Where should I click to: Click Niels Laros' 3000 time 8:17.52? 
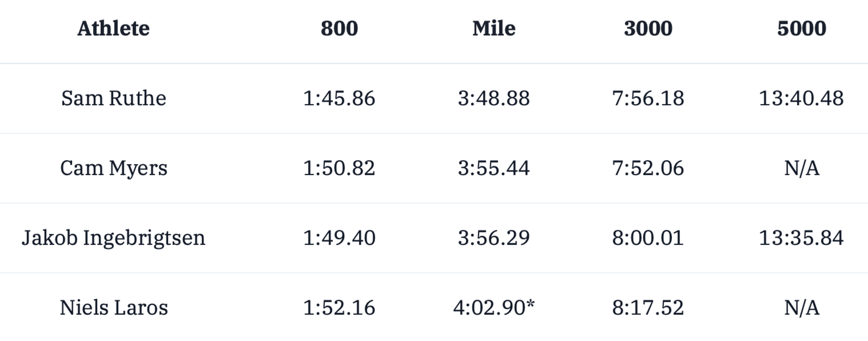coord(648,308)
